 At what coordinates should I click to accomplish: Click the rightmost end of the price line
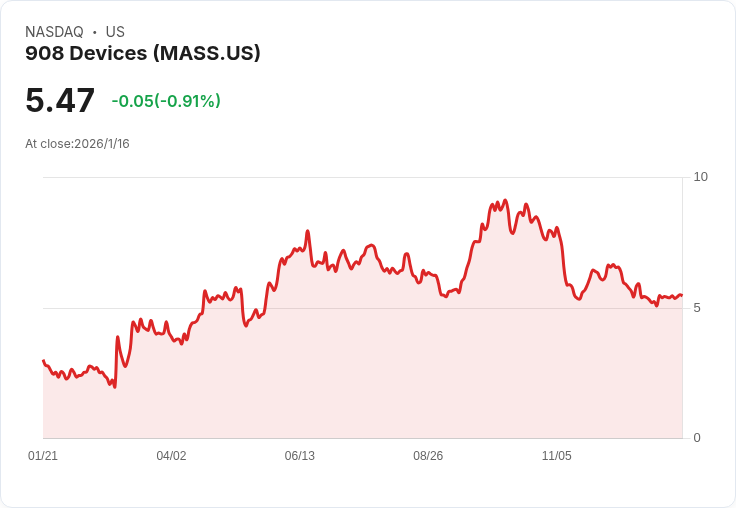[681, 295]
